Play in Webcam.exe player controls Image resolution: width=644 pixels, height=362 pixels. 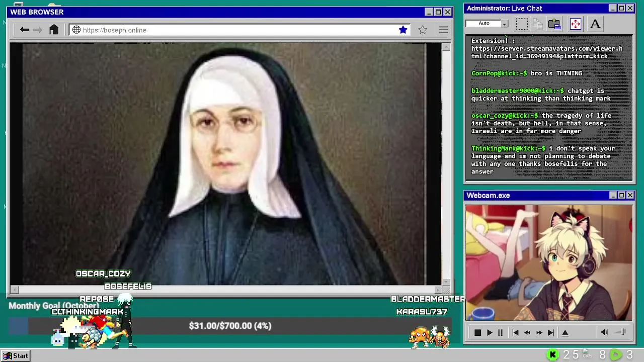pyautogui.click(x=490, y=332)
